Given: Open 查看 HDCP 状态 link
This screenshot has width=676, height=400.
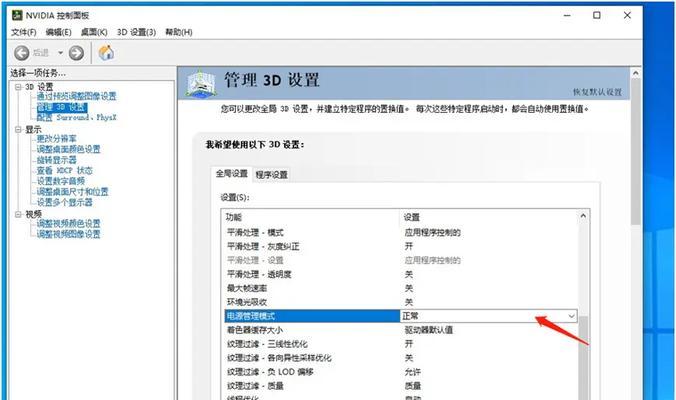Looking at the screenshot, I should pos(64,170).
